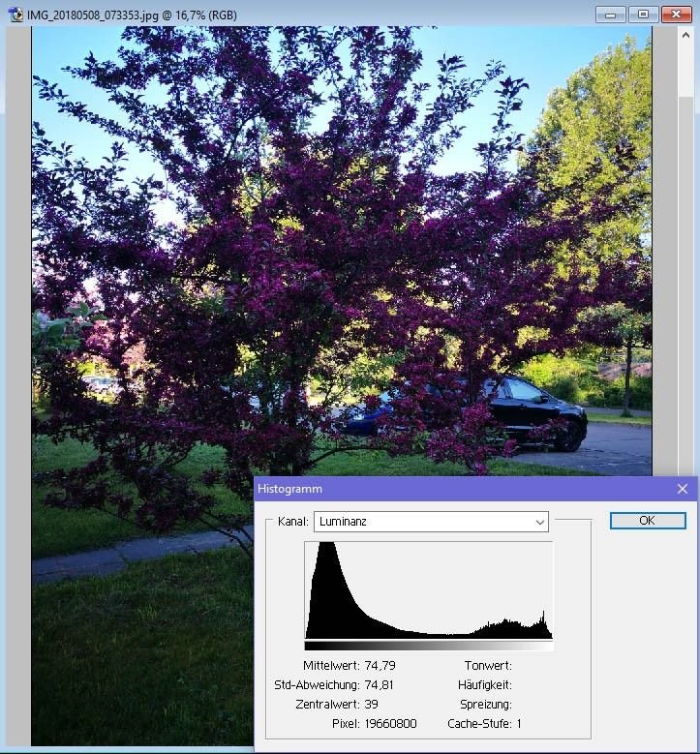Viewport: 700px width, 754px height.
Task: Minimize the IMG_20180508_073353.jpg window
Action: click(x=610, y=15)
